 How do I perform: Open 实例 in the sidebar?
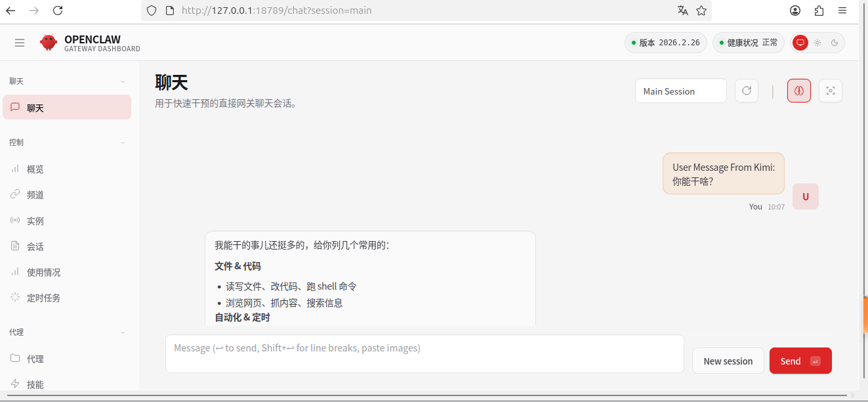pyautogui.click(x=67, y=221)
